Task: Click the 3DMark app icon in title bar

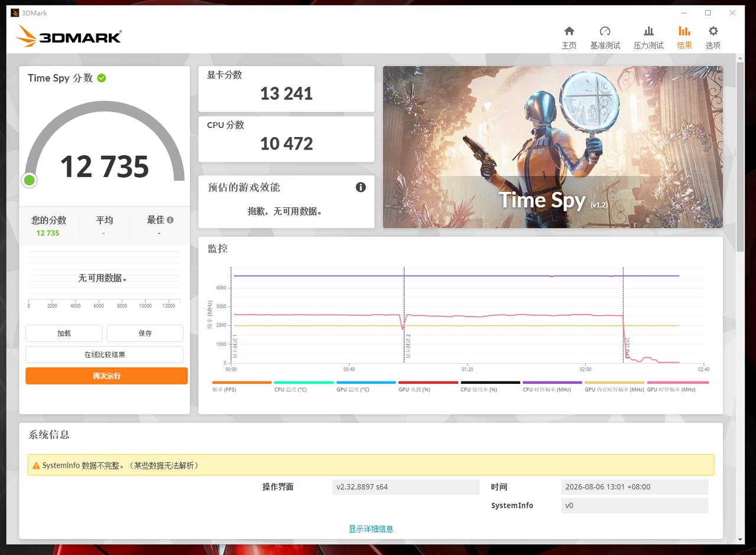Action: (x=15, y=13)
